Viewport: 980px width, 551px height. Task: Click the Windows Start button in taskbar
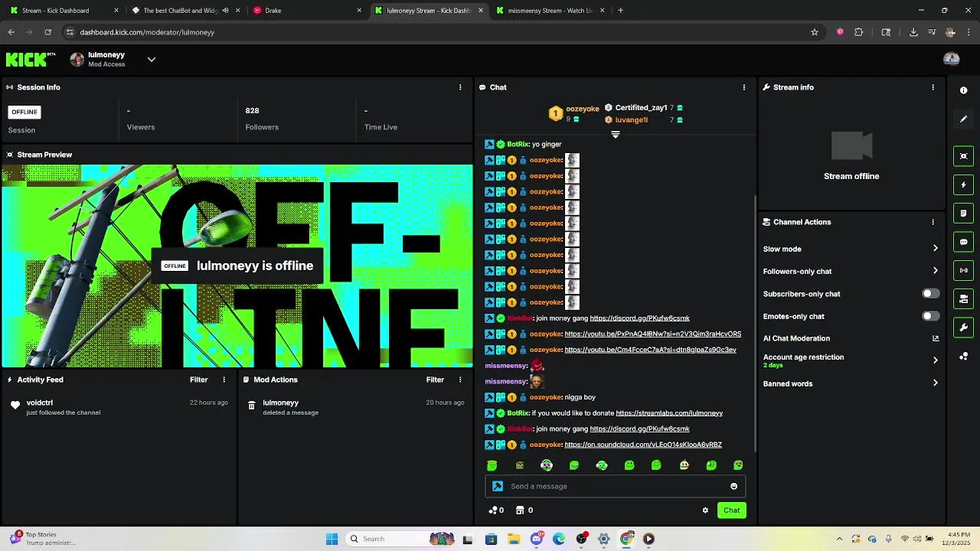(x=332, y=539)
